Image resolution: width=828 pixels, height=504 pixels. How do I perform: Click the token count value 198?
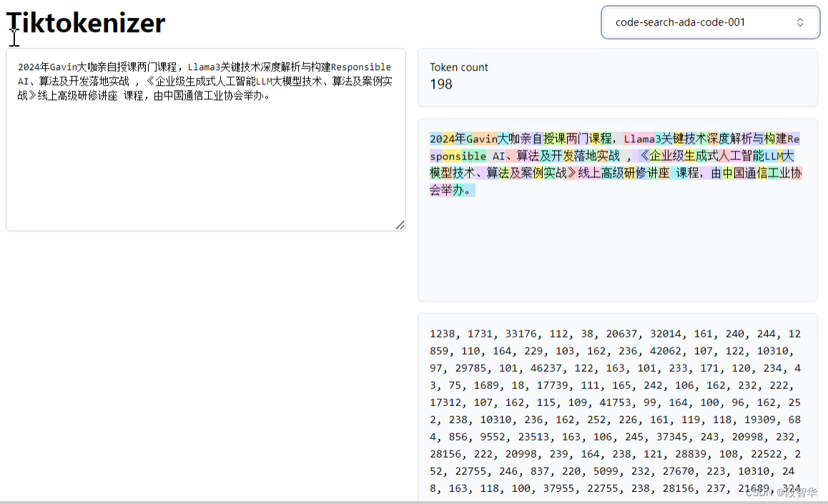[x=441, y=84]
